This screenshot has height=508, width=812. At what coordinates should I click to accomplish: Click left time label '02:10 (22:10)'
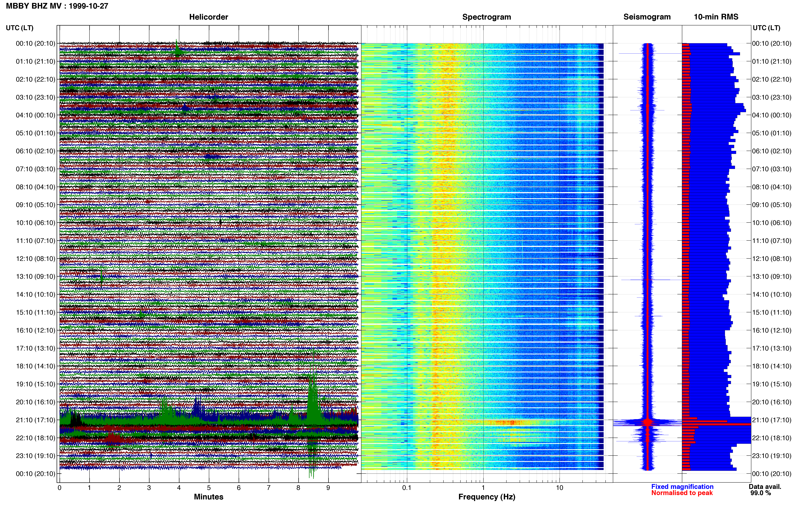(x=36, y=79)
